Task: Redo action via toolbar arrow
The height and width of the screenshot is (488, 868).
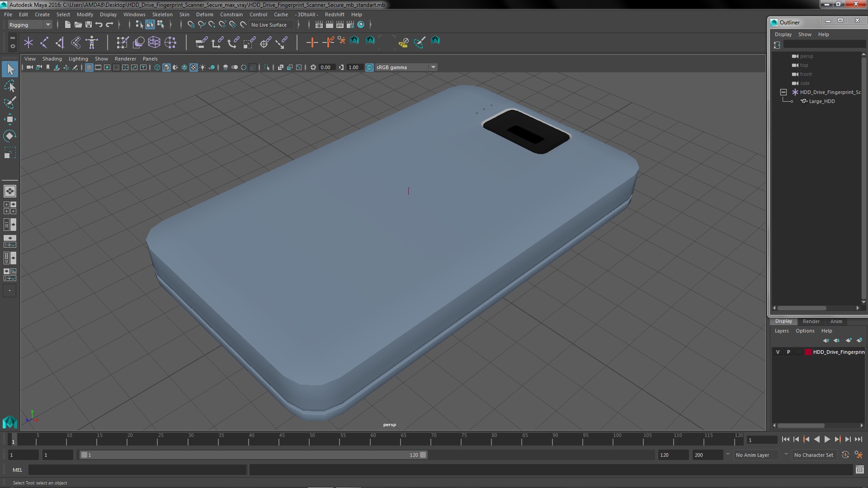Action: [109, 24]
